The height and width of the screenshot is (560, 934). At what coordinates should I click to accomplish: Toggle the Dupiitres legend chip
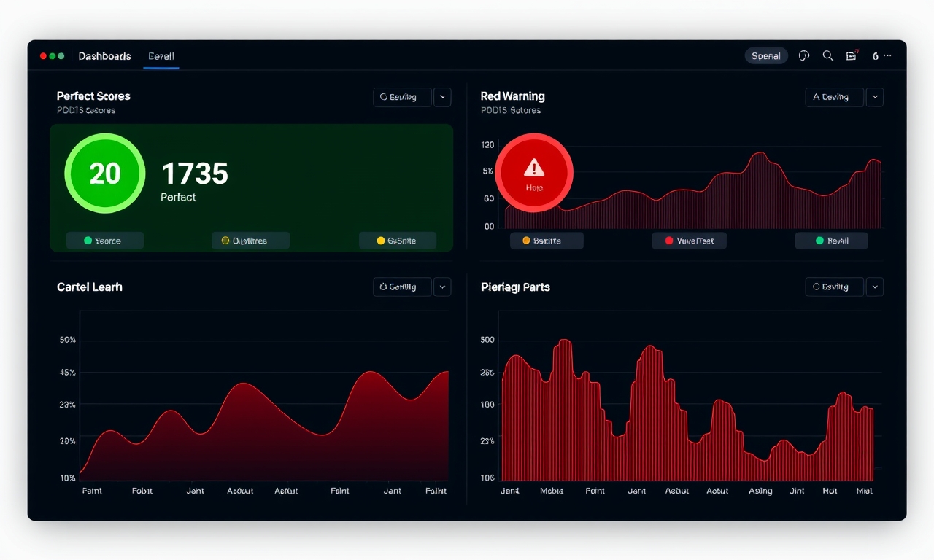[x=251, y=241]
